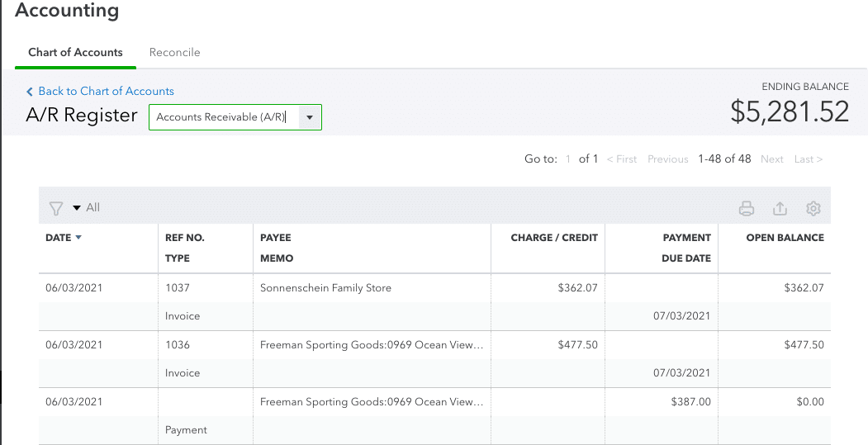Click the PAYEE column header
This screenshot has height=445, width=868.
(x=275, y=238)
